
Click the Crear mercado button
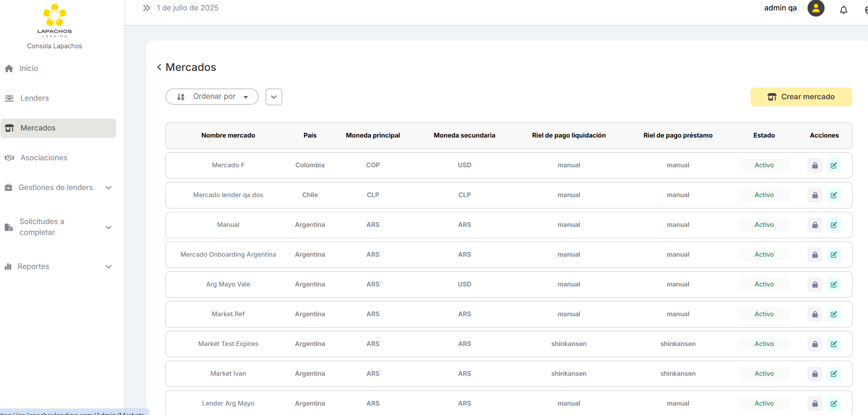(x=801, y=97)
